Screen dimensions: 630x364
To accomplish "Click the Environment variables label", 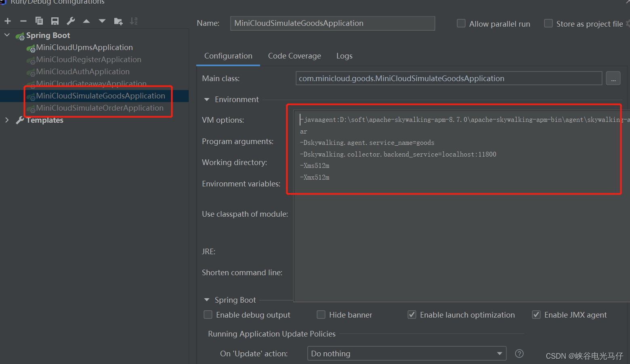I will coord(241,184).
